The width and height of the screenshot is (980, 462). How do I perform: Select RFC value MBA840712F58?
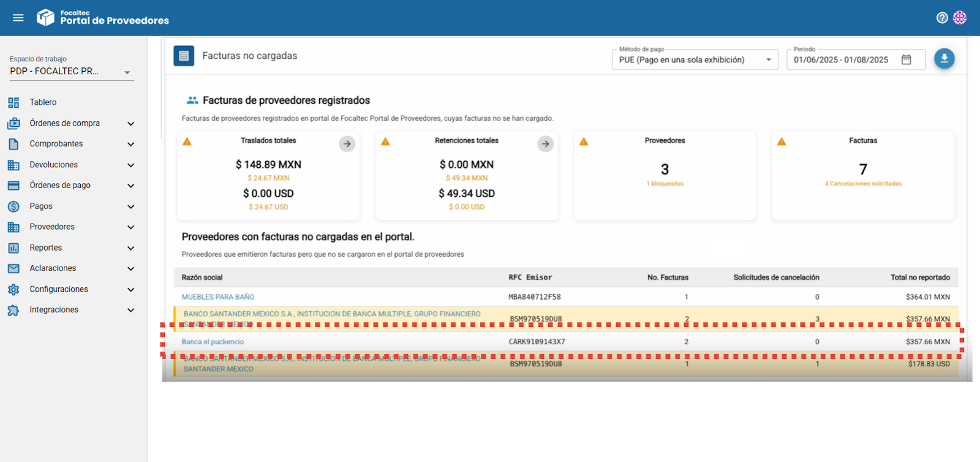(535, 297)
